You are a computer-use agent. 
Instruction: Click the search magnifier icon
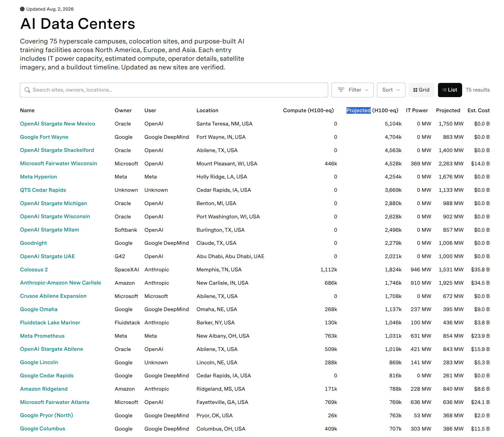[27, 90]
